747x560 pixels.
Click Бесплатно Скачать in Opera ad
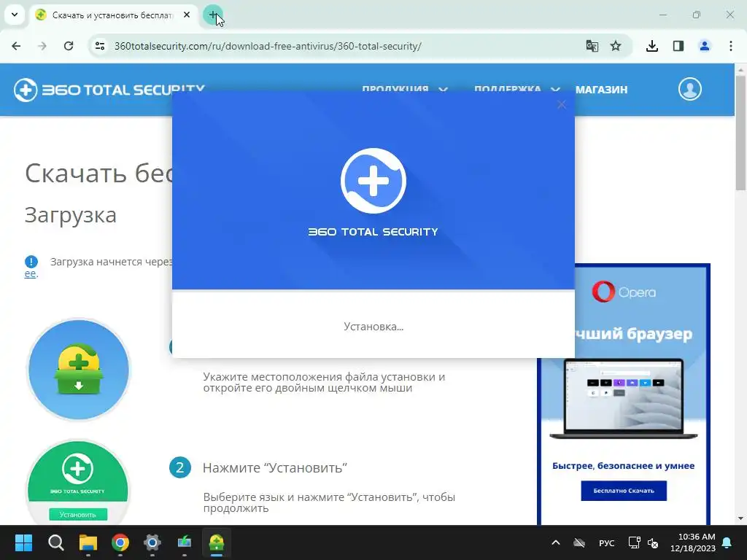[624, 491]
